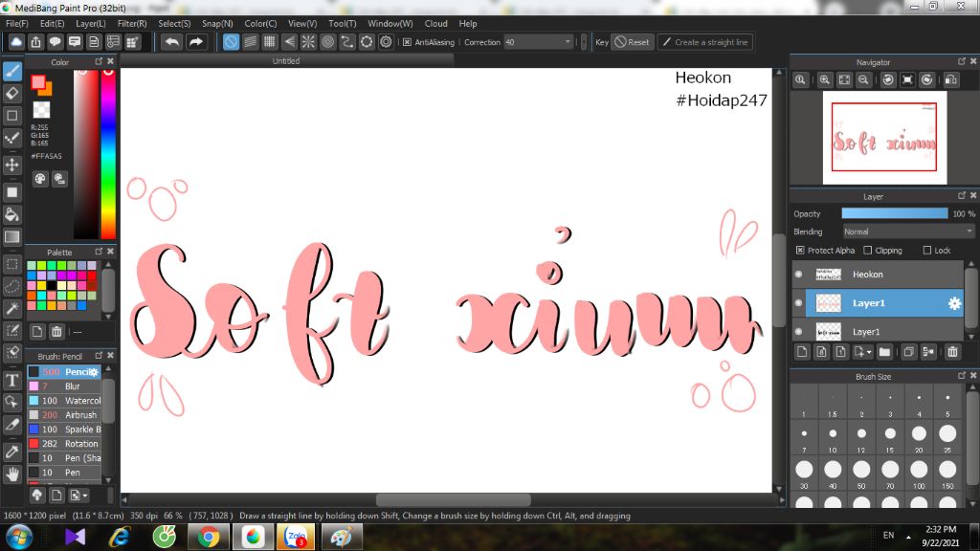Zoom in within the Navigator
Image resolution: width=980 pixels, height=551 pixels.
pos(824,79)
